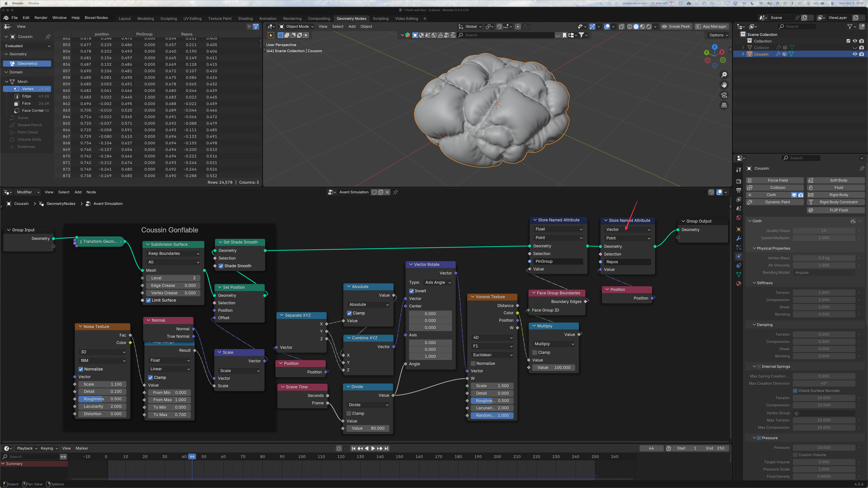Click the Select Box tool icon

[x=271, y=35]
